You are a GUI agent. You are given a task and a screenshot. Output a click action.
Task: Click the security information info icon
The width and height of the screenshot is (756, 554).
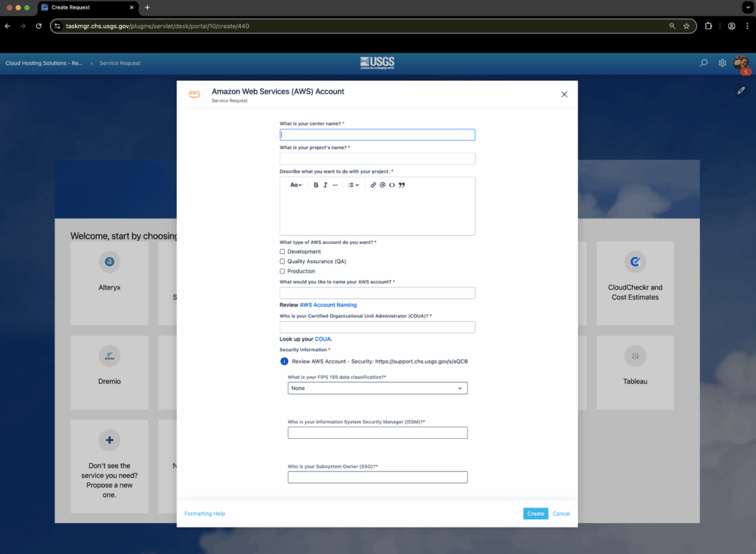[284, 361]
